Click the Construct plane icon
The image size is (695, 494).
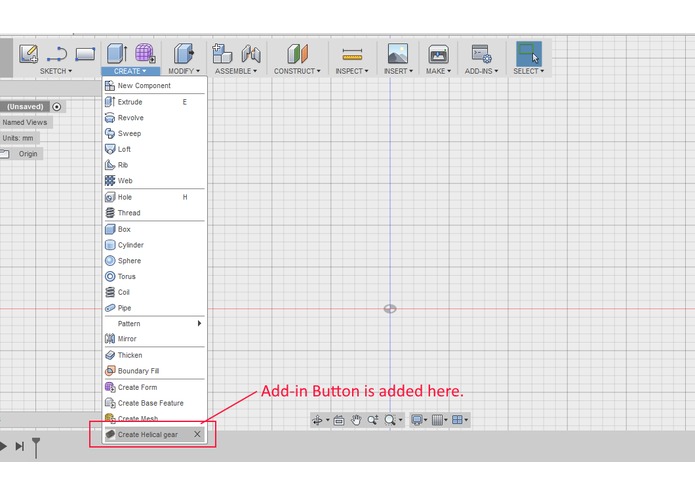point(297,54)
